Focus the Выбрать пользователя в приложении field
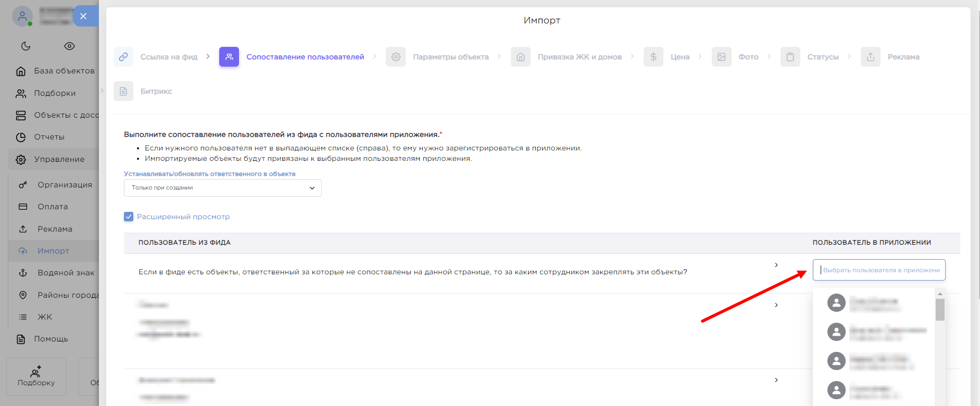 [x=878, y=270]
